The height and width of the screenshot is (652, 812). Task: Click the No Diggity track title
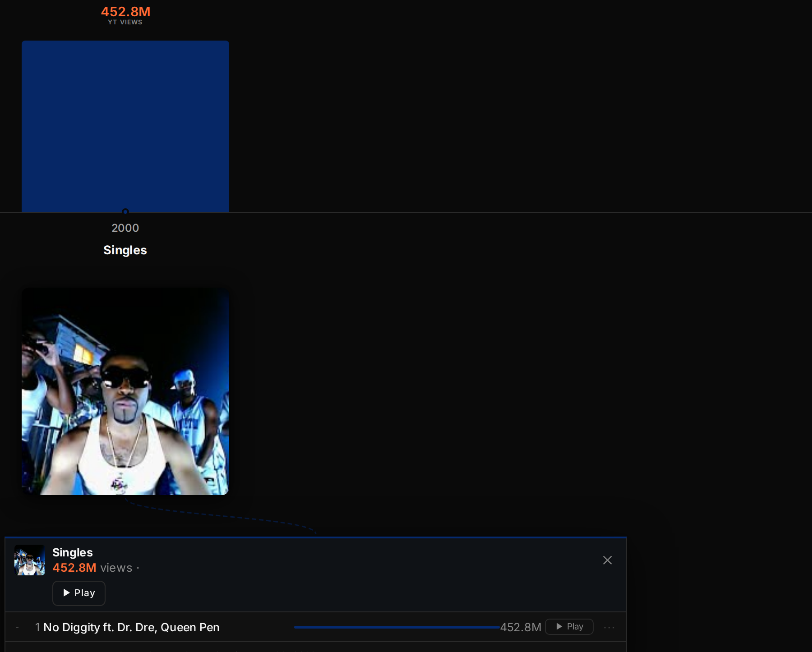tap(131, 627)
